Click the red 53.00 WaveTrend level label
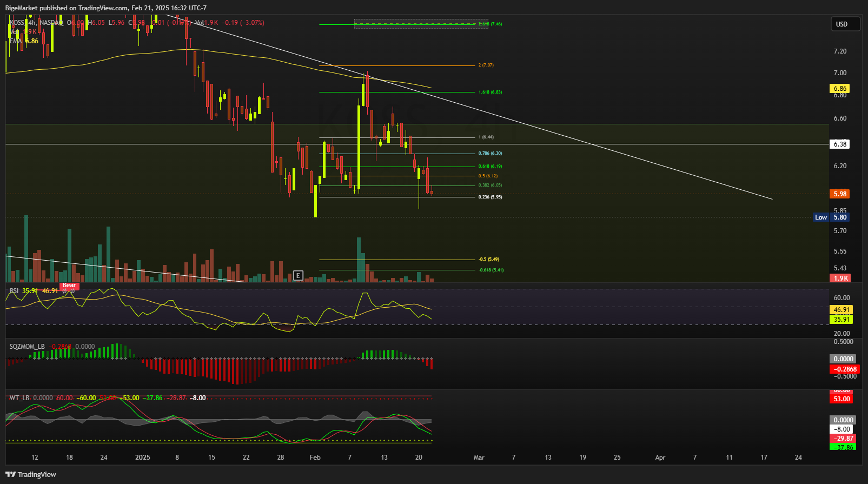This screenshot has width=868, height=484. point(841,399)
